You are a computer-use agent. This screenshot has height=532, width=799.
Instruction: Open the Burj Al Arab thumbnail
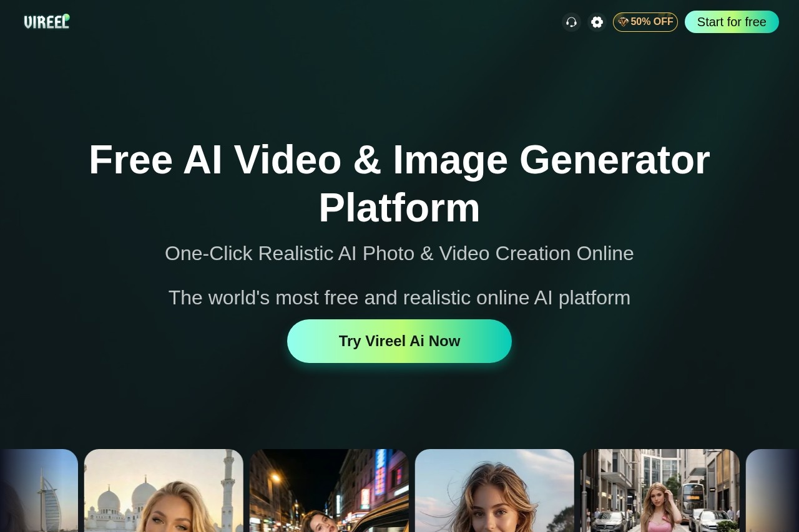pyautogui.click(x=39, y=490)
